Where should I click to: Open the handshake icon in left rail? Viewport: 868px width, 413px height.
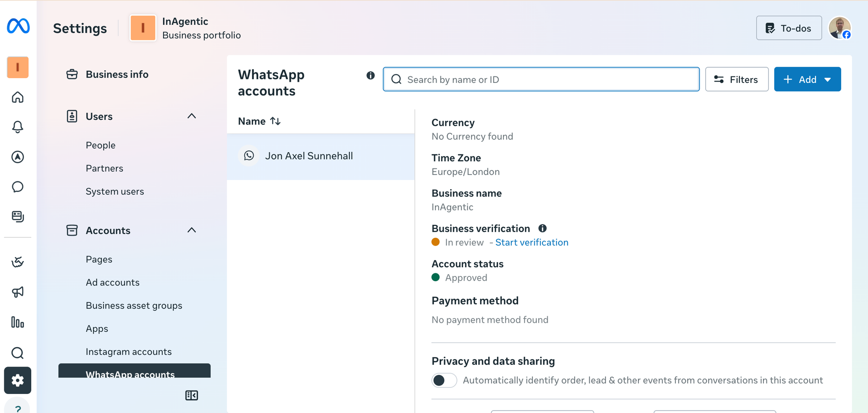18,262
